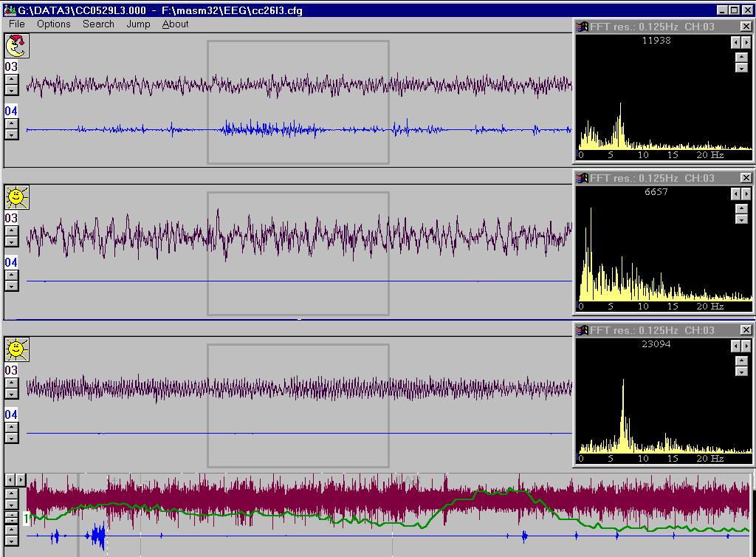Maximize the main EEG viewer window
Screen dimensions: 756x557
coord(734,10)
